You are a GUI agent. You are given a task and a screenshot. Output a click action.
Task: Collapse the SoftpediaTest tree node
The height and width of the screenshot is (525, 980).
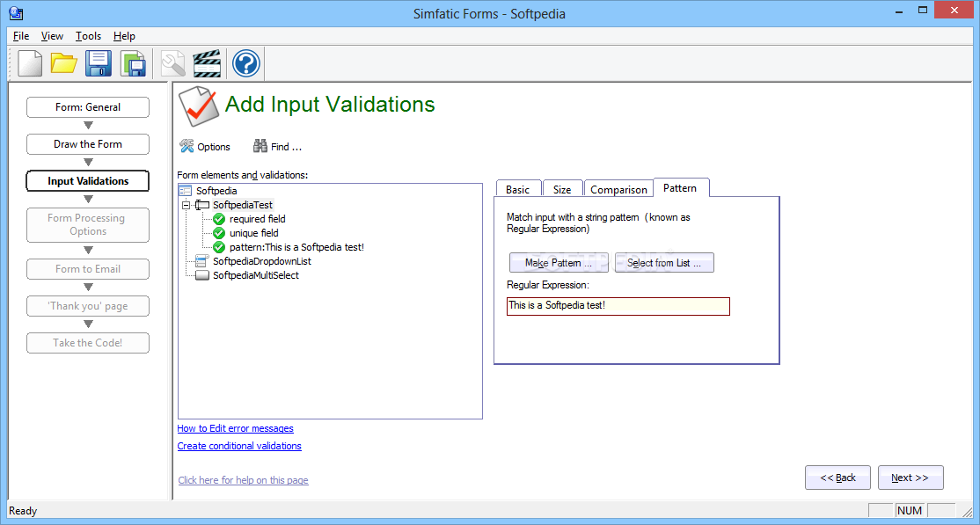pos(186,205)
